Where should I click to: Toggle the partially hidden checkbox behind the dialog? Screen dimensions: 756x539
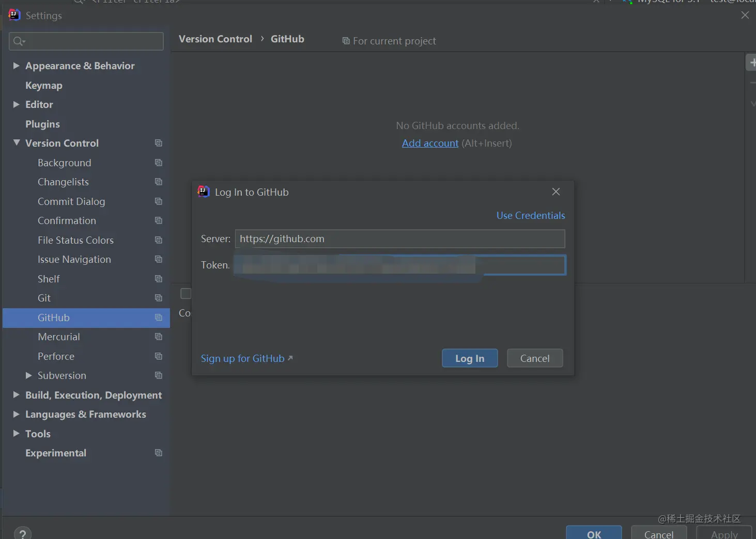[x=186, y=293]
